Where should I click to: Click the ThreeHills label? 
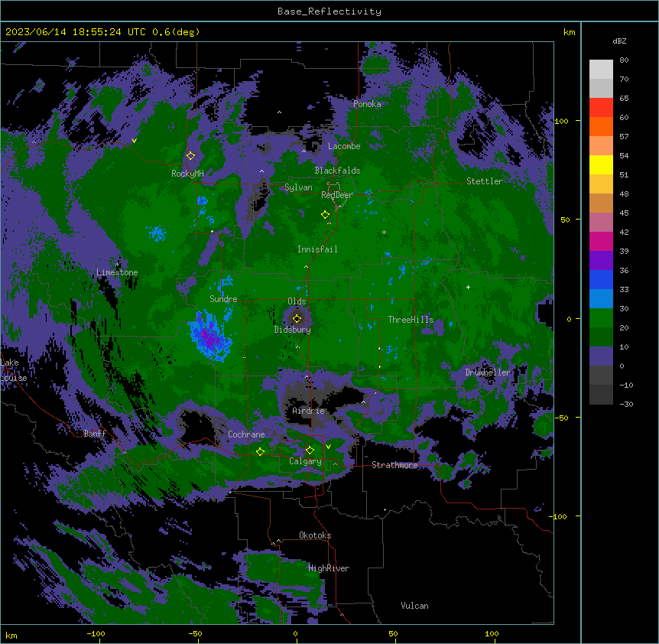coord(411,320)
